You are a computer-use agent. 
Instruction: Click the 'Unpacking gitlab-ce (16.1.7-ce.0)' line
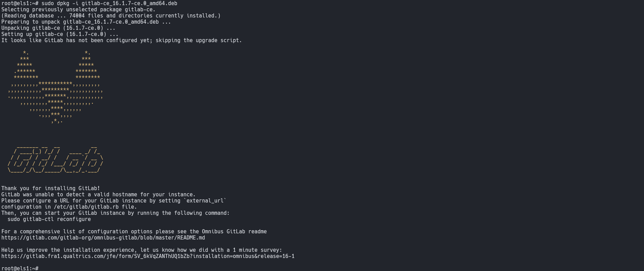58,28
